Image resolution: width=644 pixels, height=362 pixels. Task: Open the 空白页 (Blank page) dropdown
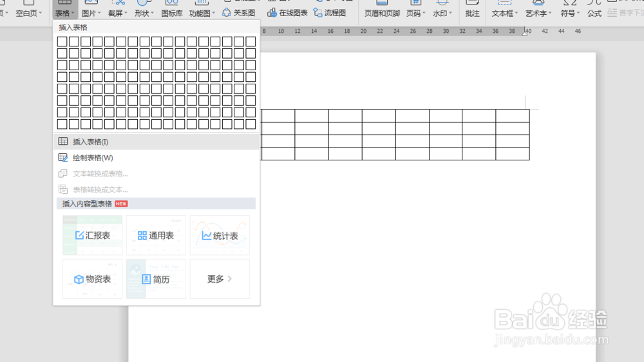29,9
